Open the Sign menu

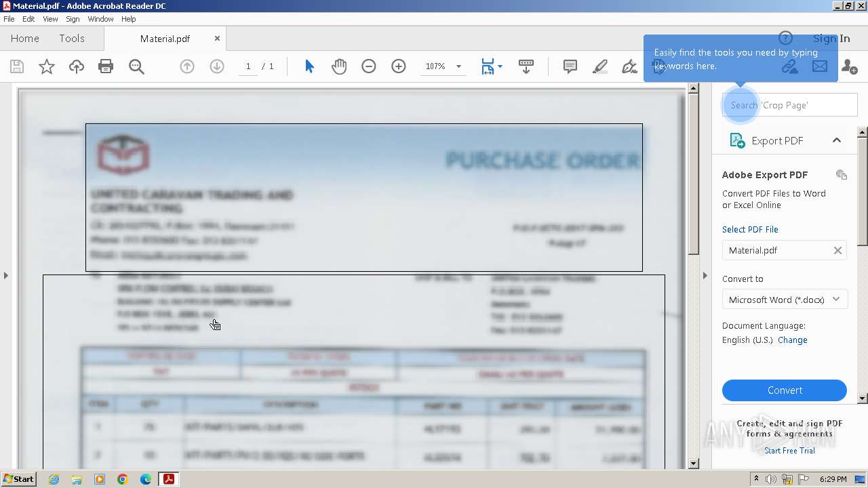[x=73, y=19]
